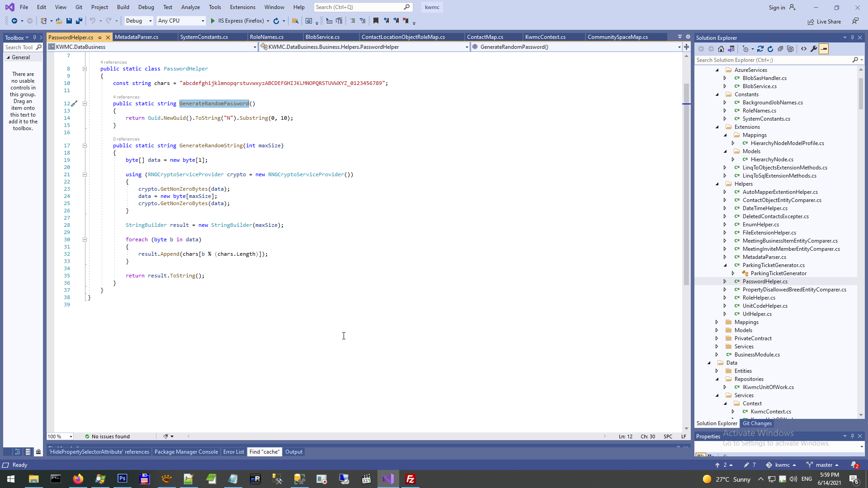
Task: Click Save All in the toolbar
Action: [x=79, y=21]
